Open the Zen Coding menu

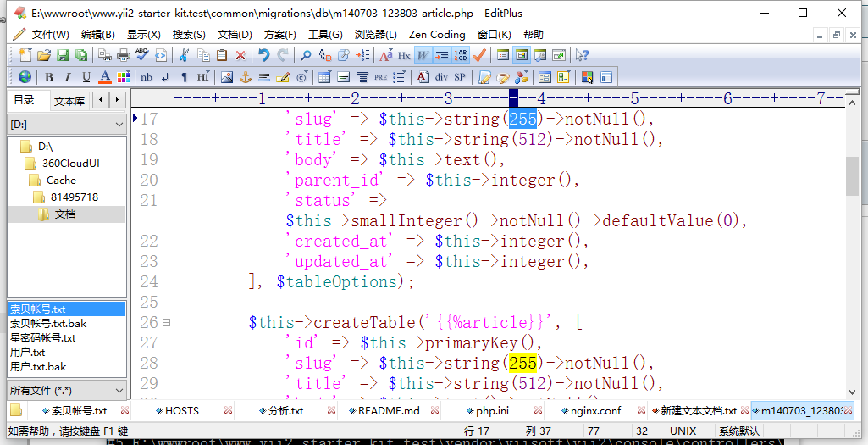point(437,35)
